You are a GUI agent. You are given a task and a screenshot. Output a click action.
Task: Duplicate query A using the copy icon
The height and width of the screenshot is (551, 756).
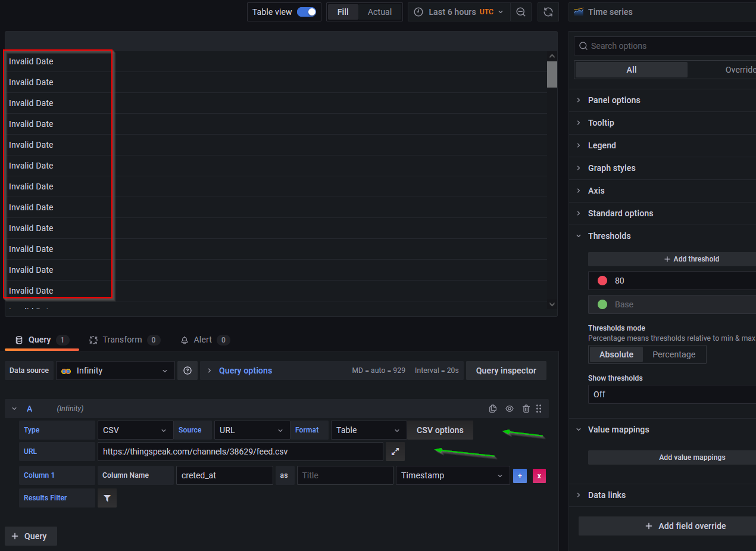point(493,409)
